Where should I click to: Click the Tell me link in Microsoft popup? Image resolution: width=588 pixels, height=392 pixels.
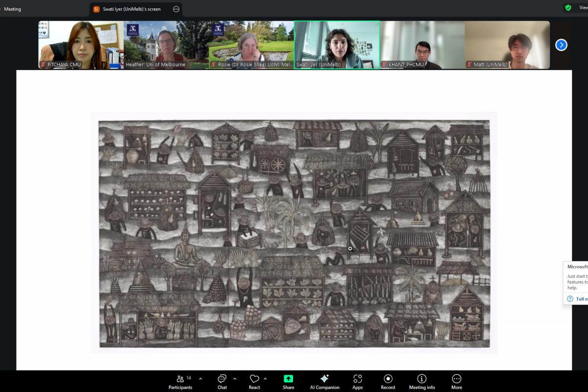click(582, 299)
